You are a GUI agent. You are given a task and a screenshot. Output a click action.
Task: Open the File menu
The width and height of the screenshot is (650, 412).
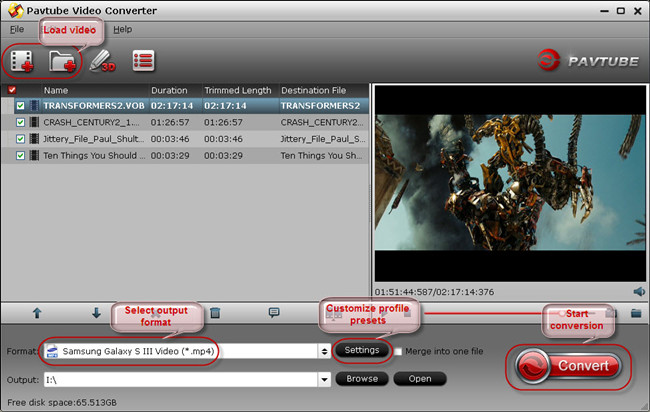point(17,29)
